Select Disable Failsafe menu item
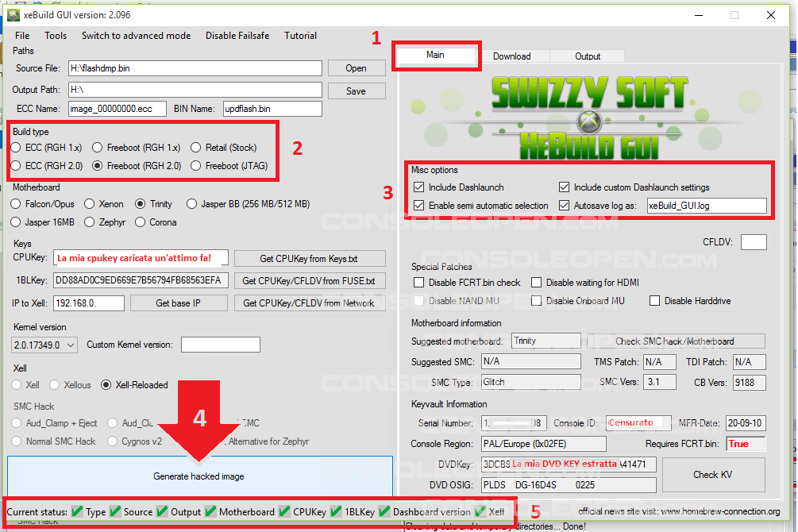This screenshot has height=532, width=798. (237, 36)
